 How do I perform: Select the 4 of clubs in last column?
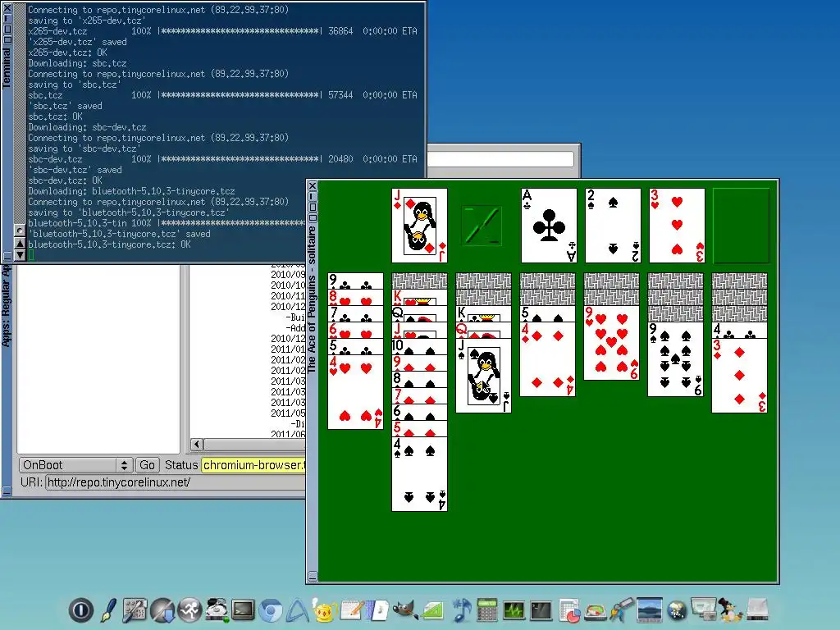[739, 330]
